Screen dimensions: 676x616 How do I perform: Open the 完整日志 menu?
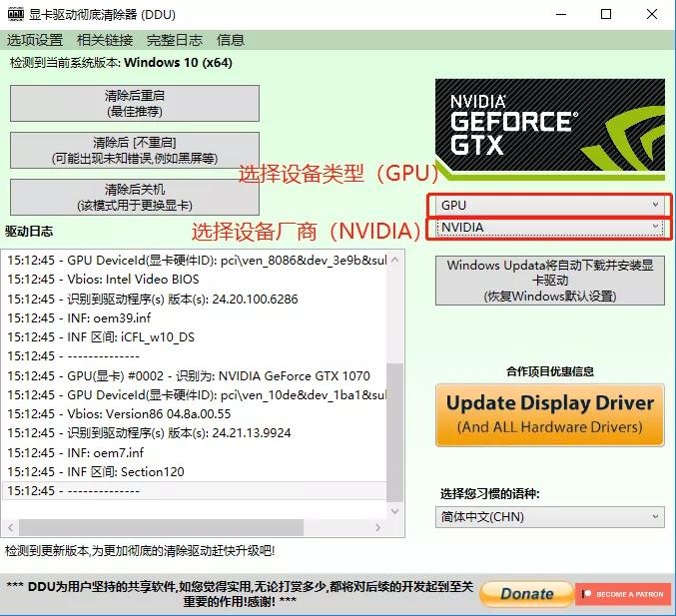174,40
